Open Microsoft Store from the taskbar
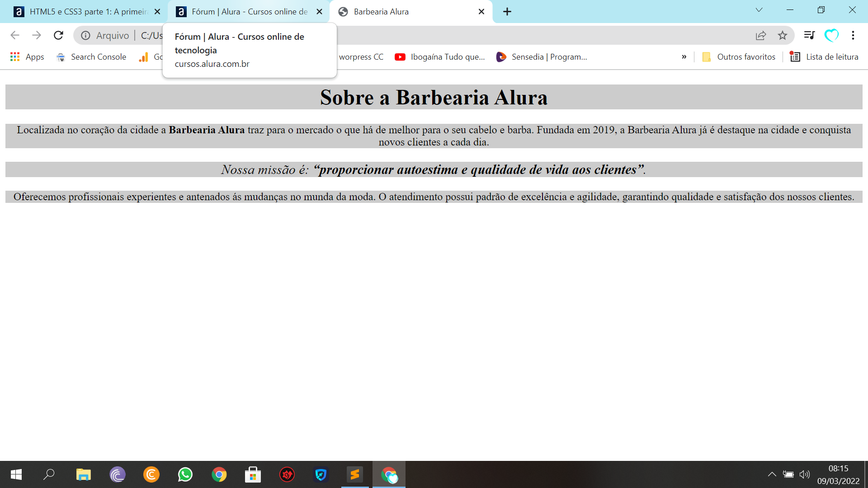Image resolution: width=868 pixels, height=488 pixels. point(253,474)
